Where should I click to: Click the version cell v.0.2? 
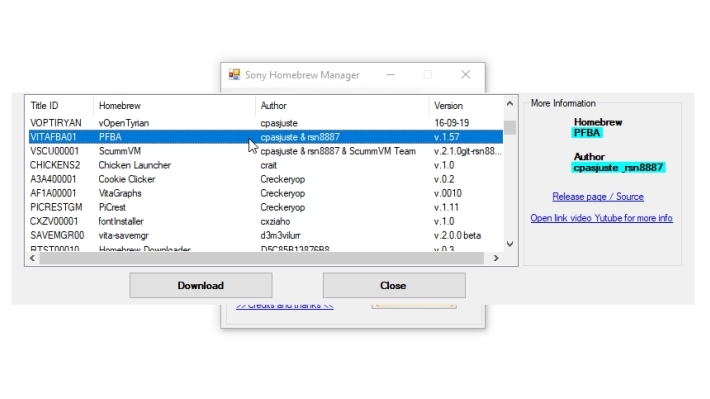coord(444,179)
